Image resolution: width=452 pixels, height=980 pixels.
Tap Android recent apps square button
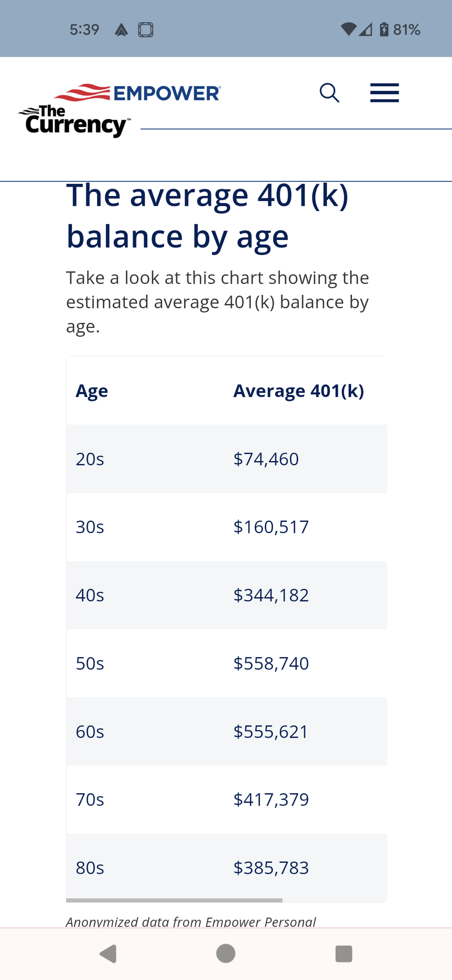(x=344, y=954)
